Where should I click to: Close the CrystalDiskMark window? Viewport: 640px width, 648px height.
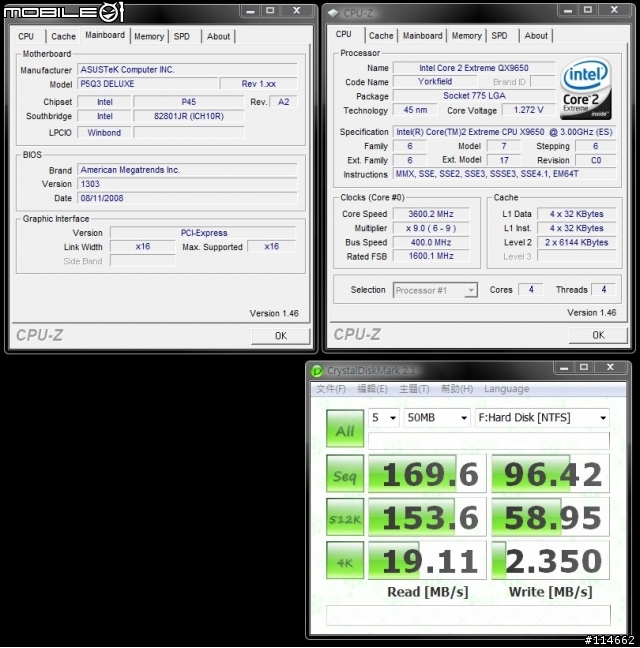[610, 367]
